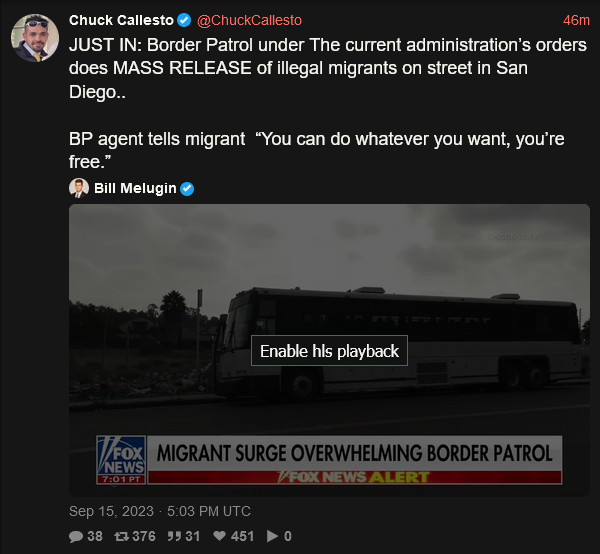The image size is (600, 554).
Task: Click the 451 likes count
Action: pyautogui.click(x=242, y=536)
